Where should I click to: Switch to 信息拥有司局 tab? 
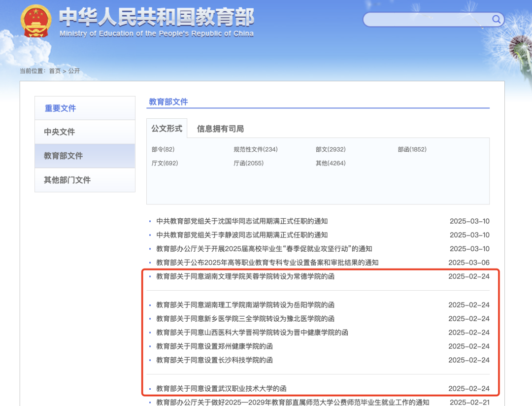[220, 129]
